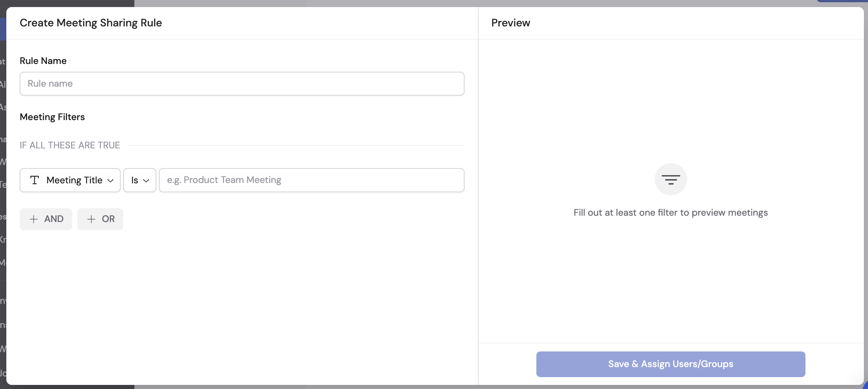
Task: Click inside the Rule name input field
Action: click(x=242, y=83)
